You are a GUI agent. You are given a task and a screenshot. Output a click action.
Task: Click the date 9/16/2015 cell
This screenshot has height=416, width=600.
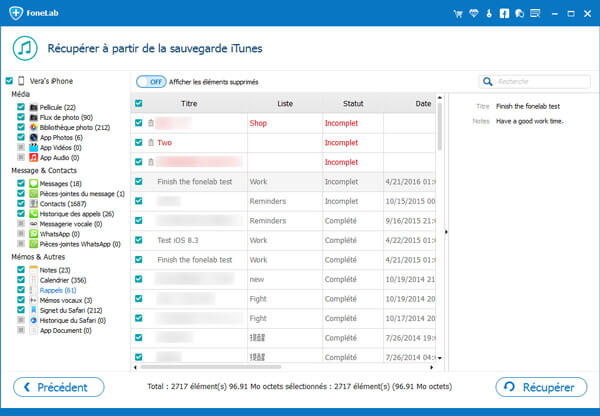click(x=410, y=221)
